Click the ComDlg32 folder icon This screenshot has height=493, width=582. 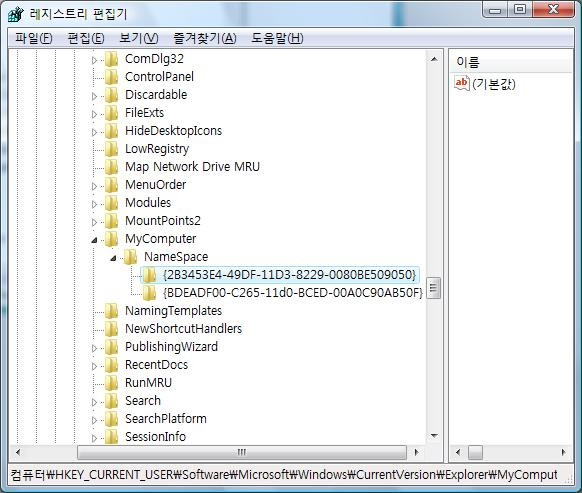(x=111, y=59)
